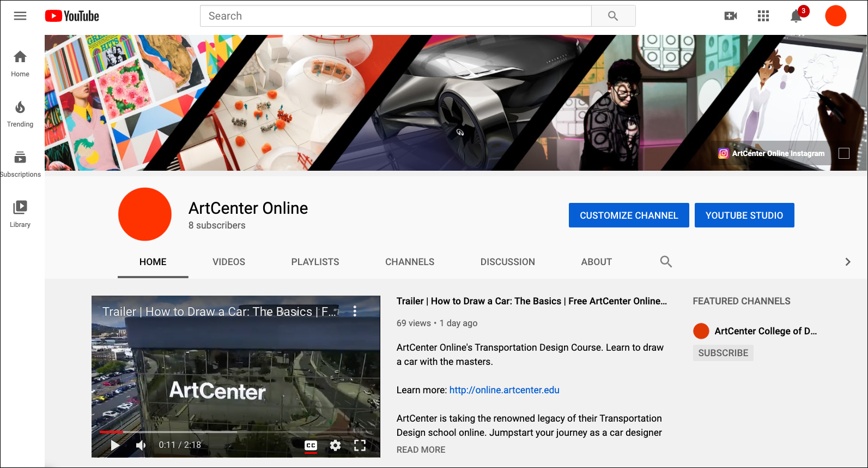Search within the channel using magnifier
This screenshot has width=868, height=468.
pos(665,262)
